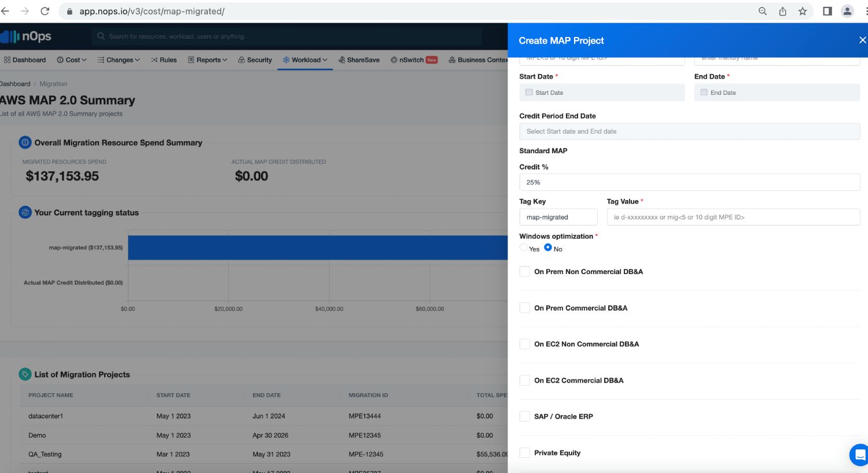The height and width of the screenshot is (473, 868).
Task: Open the chat widget bubble
Action: pos(859,454)
